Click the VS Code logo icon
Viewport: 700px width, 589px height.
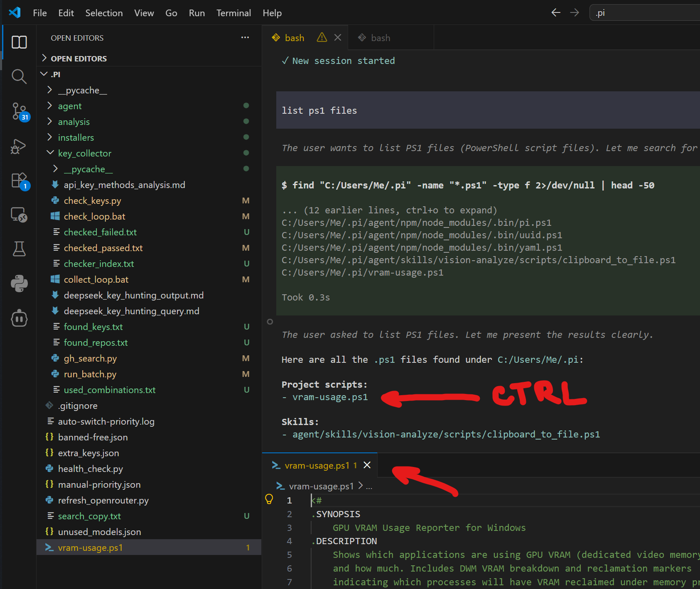tap(15, 12)
